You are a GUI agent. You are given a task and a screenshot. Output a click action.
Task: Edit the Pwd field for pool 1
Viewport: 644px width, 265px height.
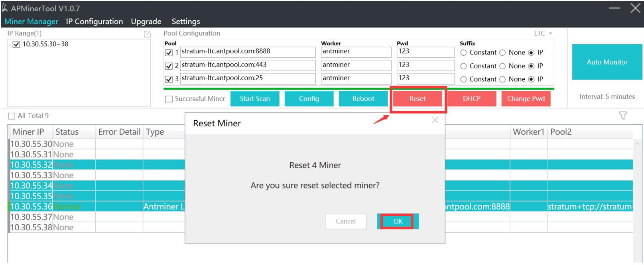[425, 52]
